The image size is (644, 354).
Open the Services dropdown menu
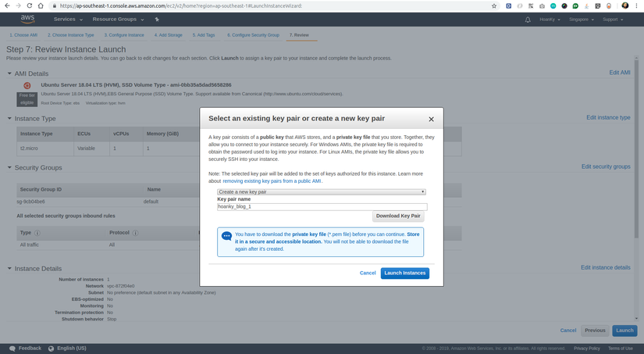68,20
